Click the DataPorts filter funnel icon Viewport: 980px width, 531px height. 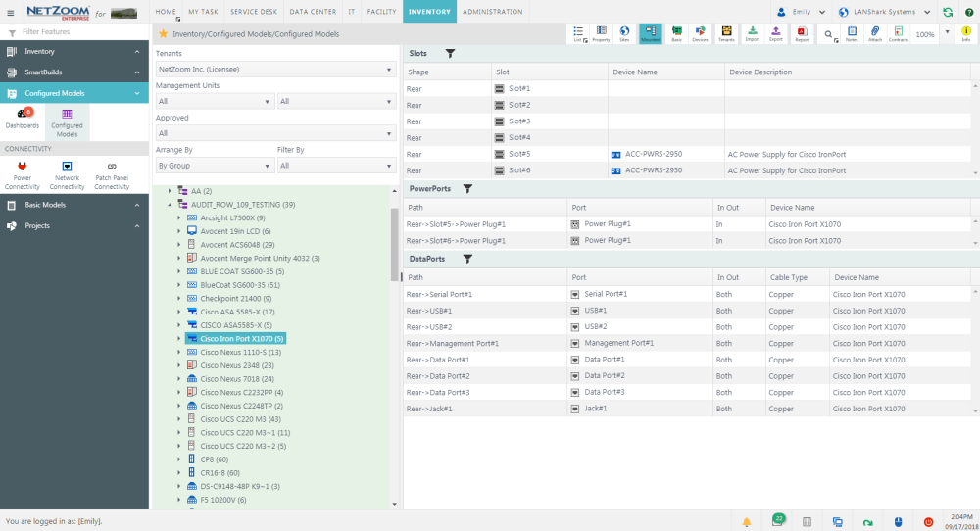click(x=467, y=259)
